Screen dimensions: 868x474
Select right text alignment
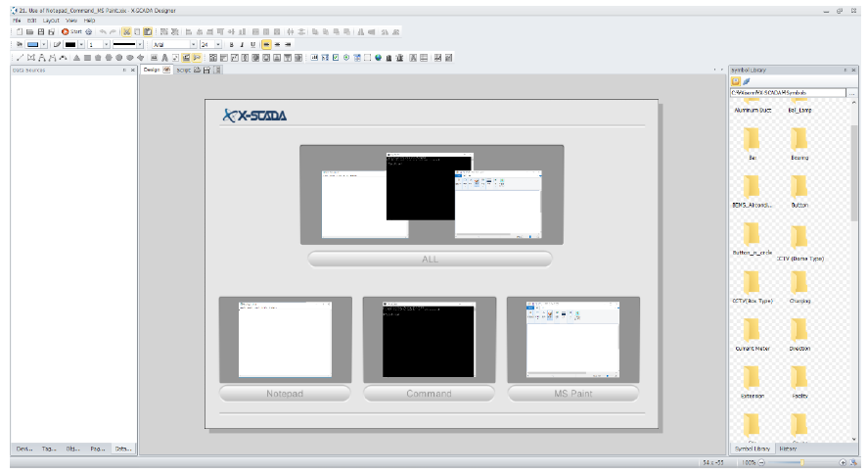coord(288,45)
